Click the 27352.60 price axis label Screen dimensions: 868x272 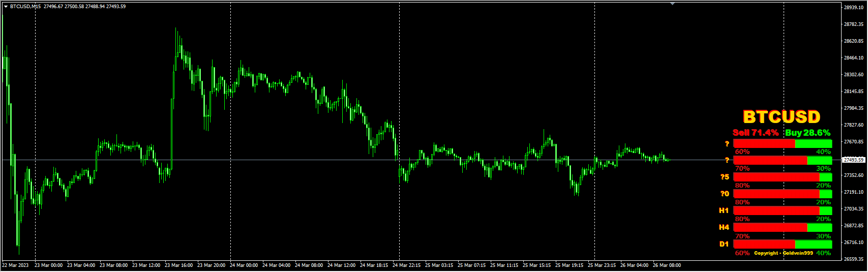854,175
